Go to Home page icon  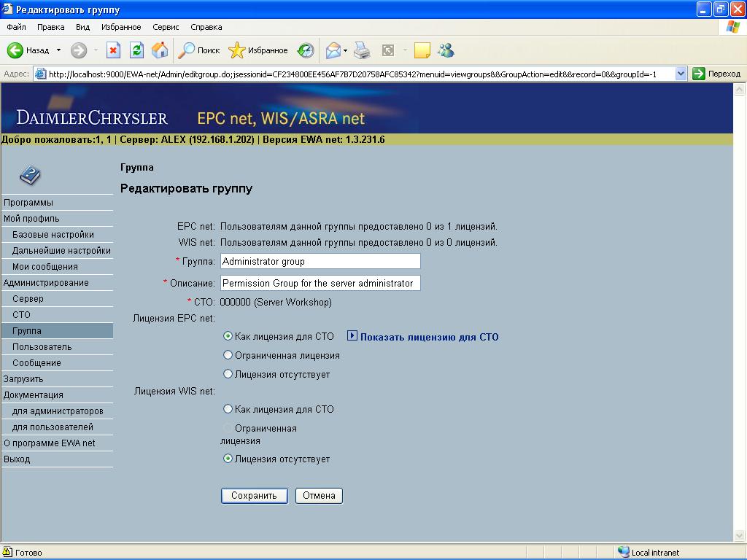(160, 50)
